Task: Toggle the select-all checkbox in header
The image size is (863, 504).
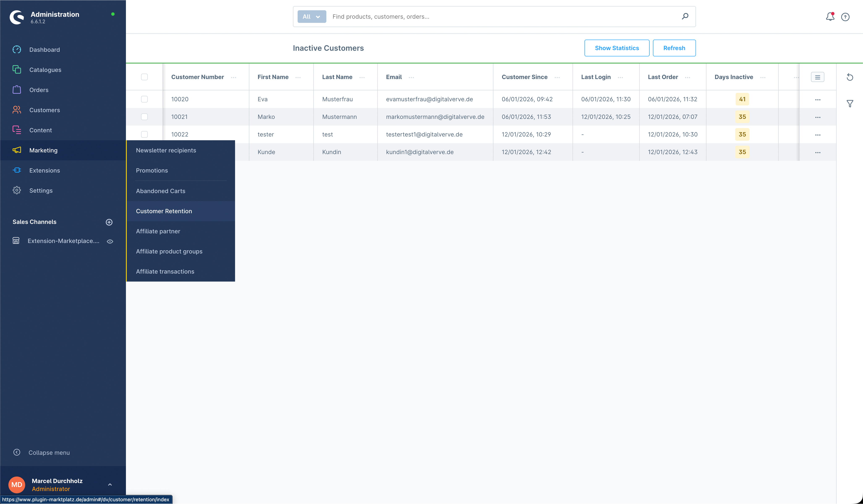Action: point(144,77)
